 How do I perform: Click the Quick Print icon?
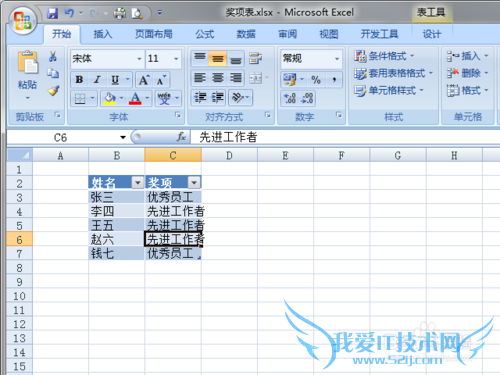tap(119, 13)
